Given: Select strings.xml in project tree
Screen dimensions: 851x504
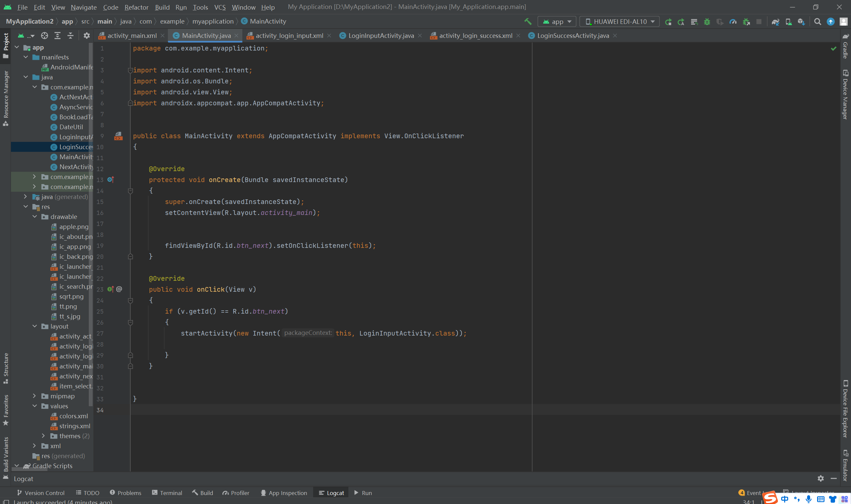Looking at the screenshot, I should coord(75,426).
